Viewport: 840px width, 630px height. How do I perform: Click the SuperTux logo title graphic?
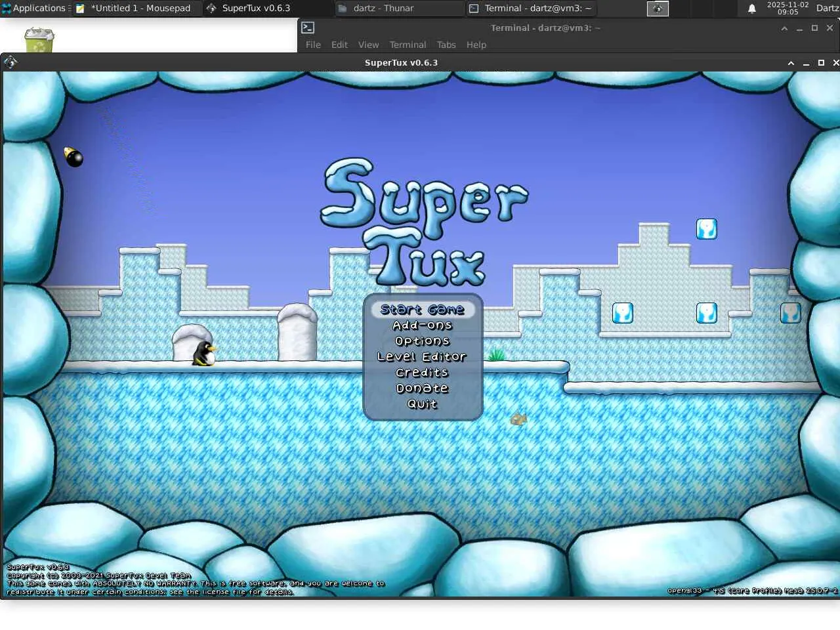[x=424, y=222]
